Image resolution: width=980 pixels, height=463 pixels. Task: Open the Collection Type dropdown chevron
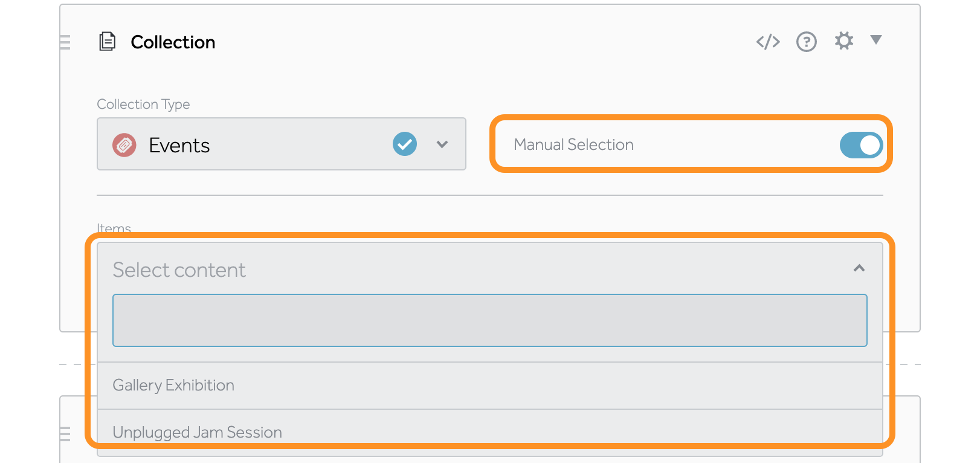442,144
